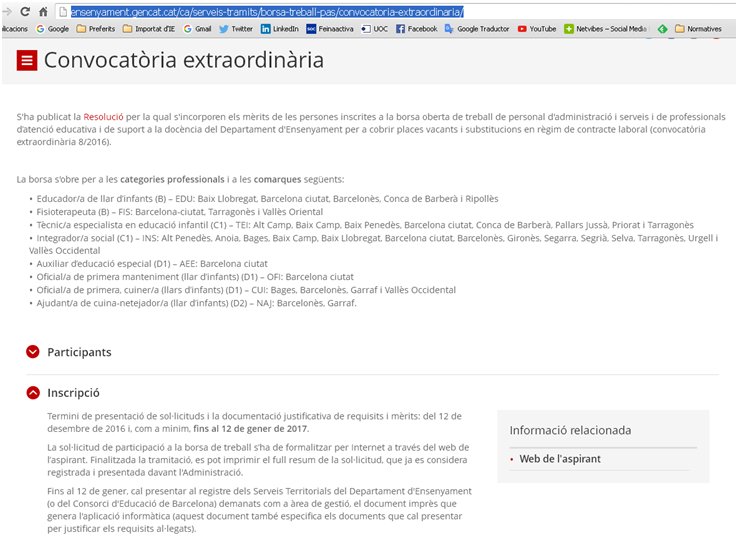
Task: Click the Auxiliar d'educació especial list item
Action: click(152, 264)
